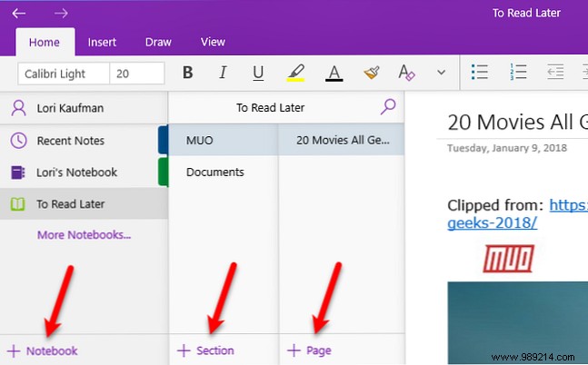588x365 pixels.
Task: Open Lori's Notebook
Action: (x=79, y=173)
